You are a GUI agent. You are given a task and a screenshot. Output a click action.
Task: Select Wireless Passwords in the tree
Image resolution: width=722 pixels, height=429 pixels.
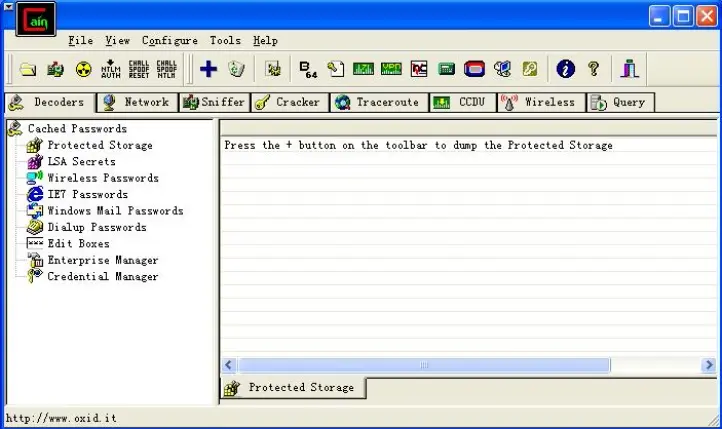(103, 178)
